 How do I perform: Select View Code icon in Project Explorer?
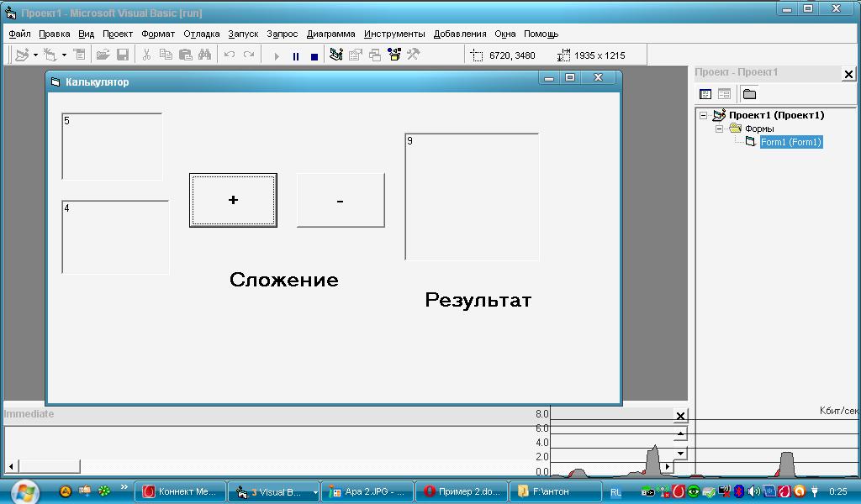pos(705,93)
